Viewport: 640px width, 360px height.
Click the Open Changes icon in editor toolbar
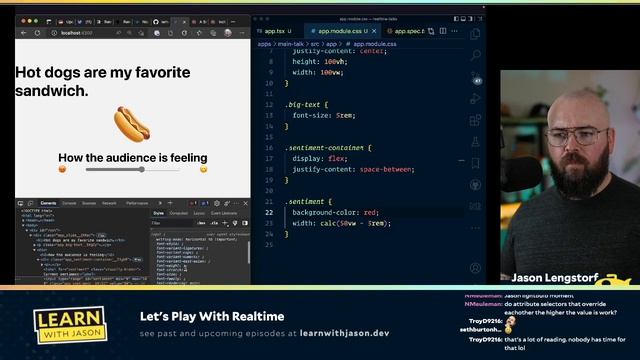click(431, 31)
